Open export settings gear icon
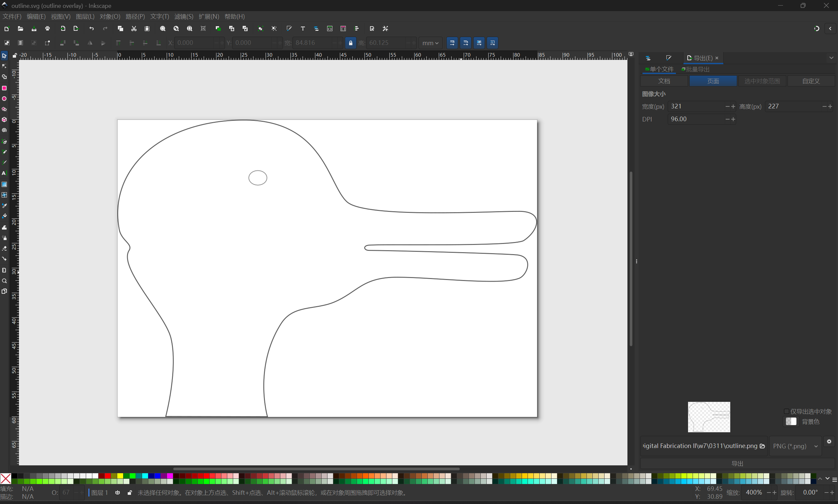The height and width of the screenshot is (504, 838). [829, 441]
